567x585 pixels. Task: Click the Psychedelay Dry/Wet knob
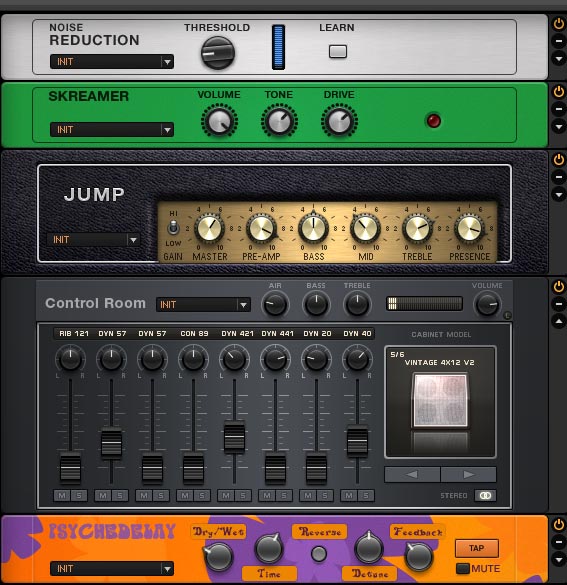pos(219,556)
